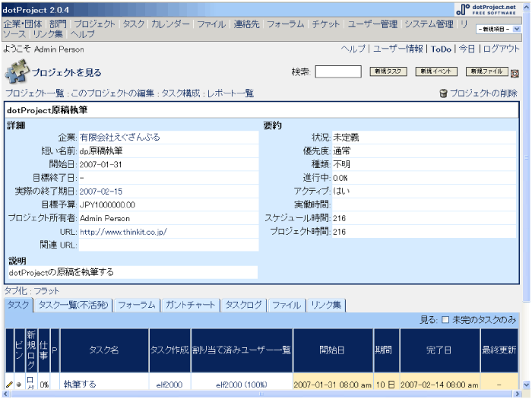Open タスク menu item in top nav
The image size is (532, 399).
pos(133,24)
